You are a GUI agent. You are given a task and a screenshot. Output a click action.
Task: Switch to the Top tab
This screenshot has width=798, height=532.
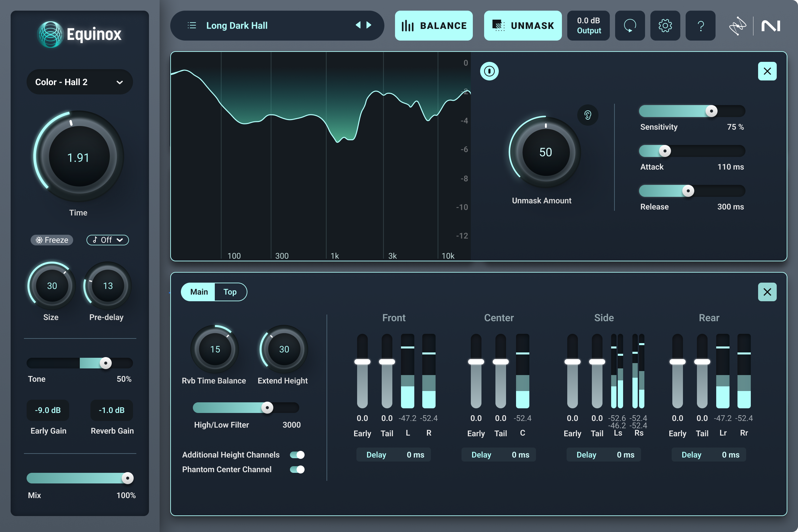point(230,292)
